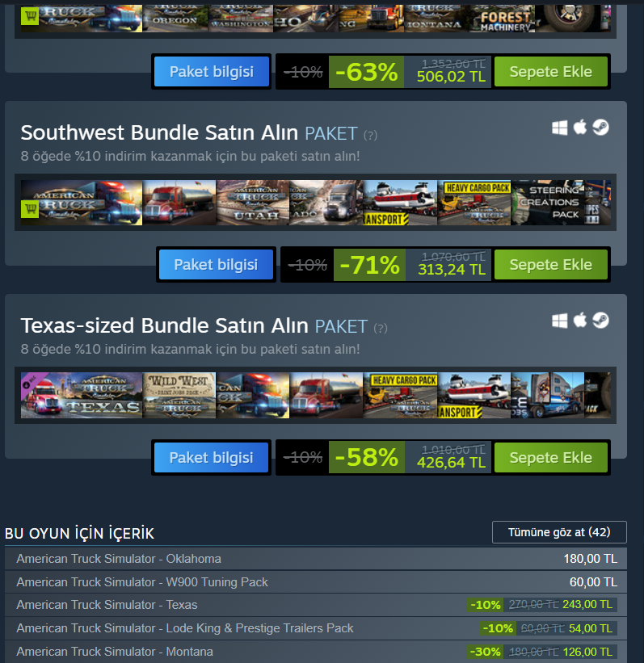Add Texas-sized Bundle via Sepete Ekle
The height and width of the screenshot is (663, 644).
tap(550, 458)
